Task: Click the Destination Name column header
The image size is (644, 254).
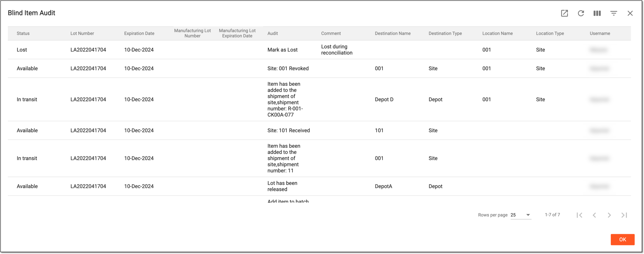Action: (x=393, y=33)
